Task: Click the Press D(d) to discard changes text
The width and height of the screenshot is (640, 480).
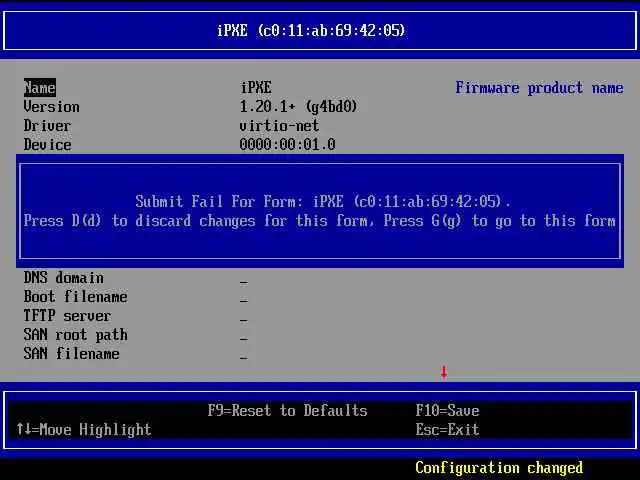Action: pyautogui.click(x=198, y=221)
